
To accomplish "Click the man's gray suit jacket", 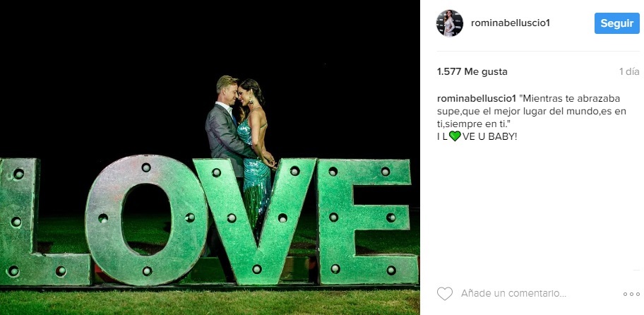I will [220, 134].
